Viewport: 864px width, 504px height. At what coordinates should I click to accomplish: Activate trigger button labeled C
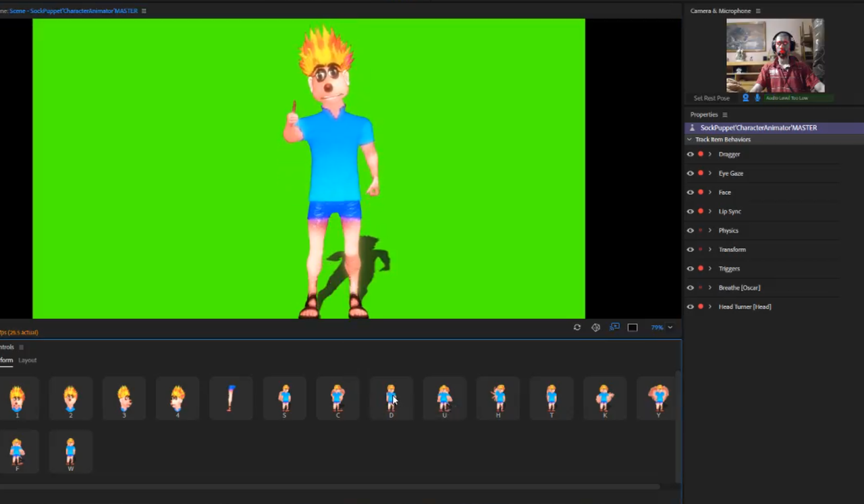click(337, 399)
